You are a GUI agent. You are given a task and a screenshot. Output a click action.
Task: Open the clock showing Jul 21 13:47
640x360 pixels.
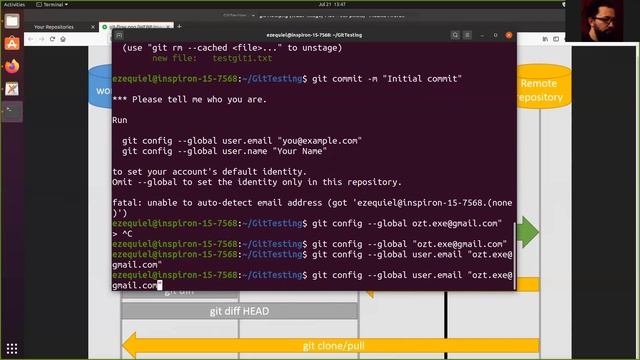pyautogui.click(x=332, y=4)
